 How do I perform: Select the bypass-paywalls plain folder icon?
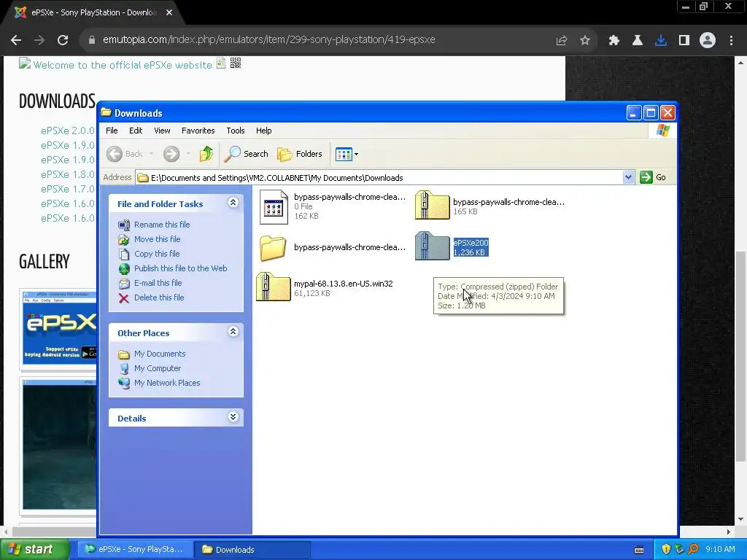pos(273,248)
